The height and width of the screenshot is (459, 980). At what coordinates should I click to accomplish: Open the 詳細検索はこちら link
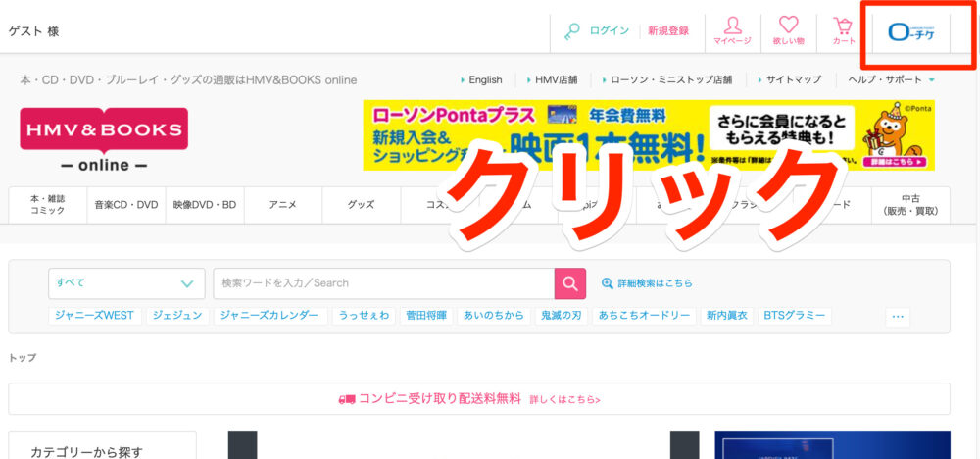[x=655, y=283]
